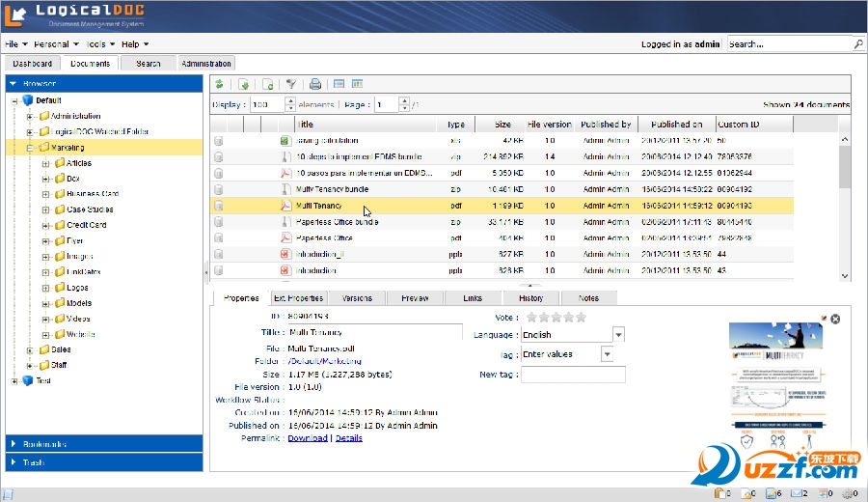Viewport: 868px width, 502px height.
Task: Close the document thumbnail preview
Action: point(835,319)
